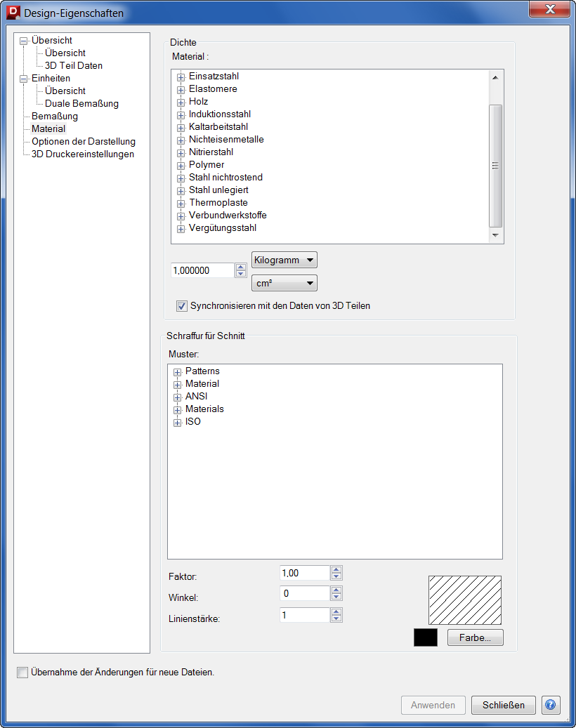Expand the Vergütungsstahl material group
This screenshot has height=728, width=576.
pos(181,228)
